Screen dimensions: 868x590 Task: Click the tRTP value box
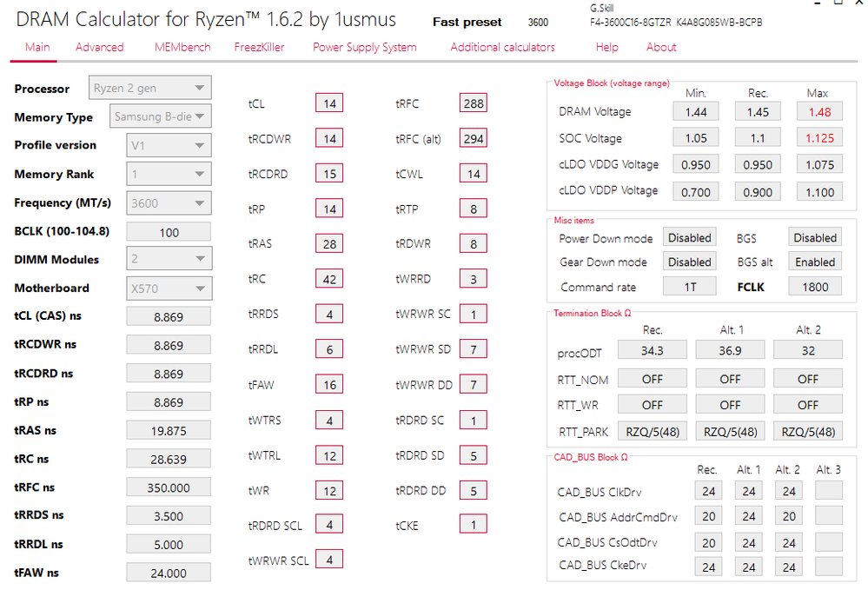click(x=474, y=209)
